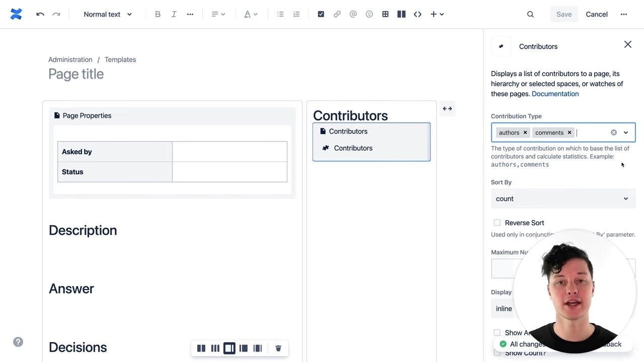Click the Description heading
Viewport: 644px width, 362px height.
pyautogui.click(x=83, y=230)
